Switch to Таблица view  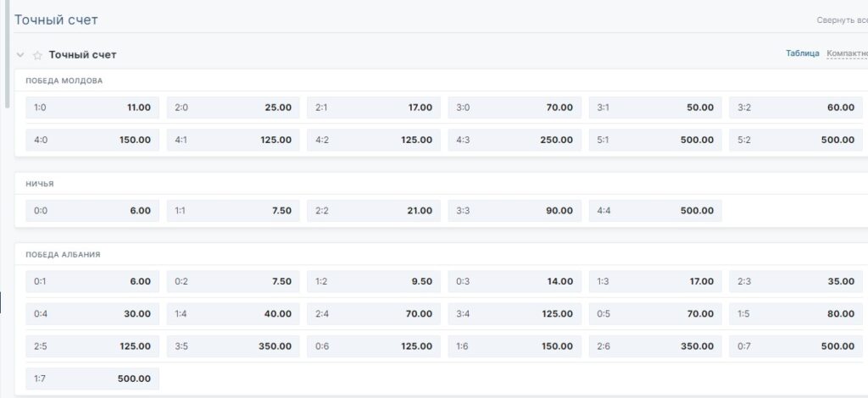[x=802, y=53]
